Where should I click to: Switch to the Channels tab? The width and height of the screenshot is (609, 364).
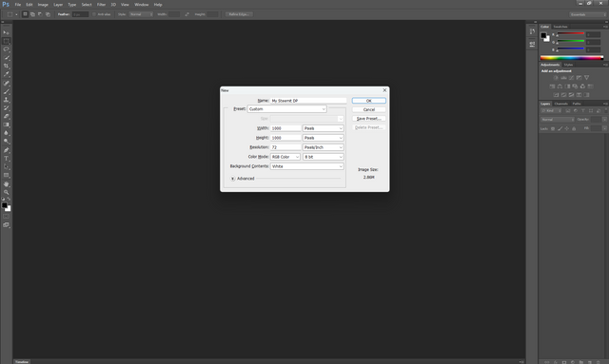[560, 104]
